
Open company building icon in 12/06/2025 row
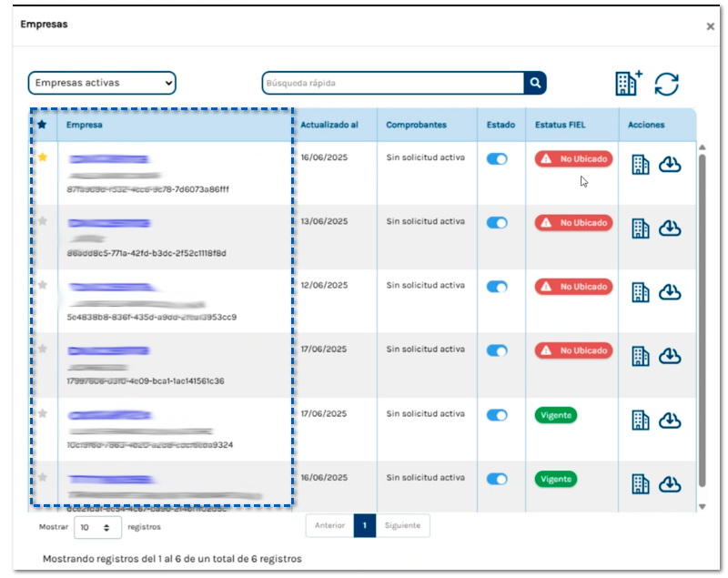point(641,292)
